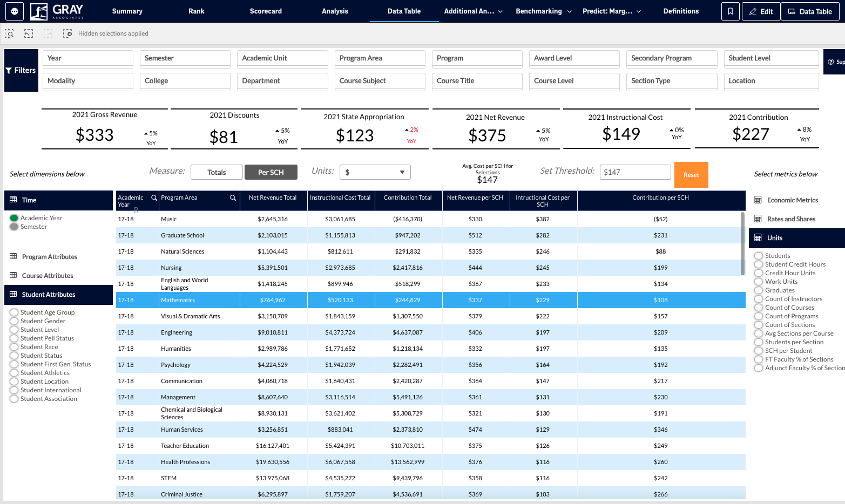Search the Academic Year column
Image resolution: width=845 pixels, height=504 pixels.
(x=154, y=197)
